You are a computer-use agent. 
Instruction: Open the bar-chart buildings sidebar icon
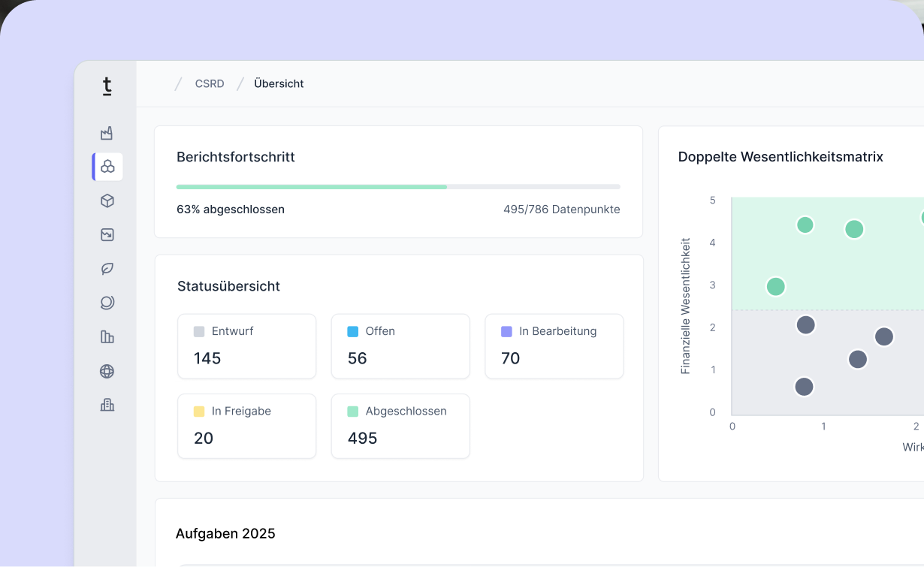coord(107,336)
